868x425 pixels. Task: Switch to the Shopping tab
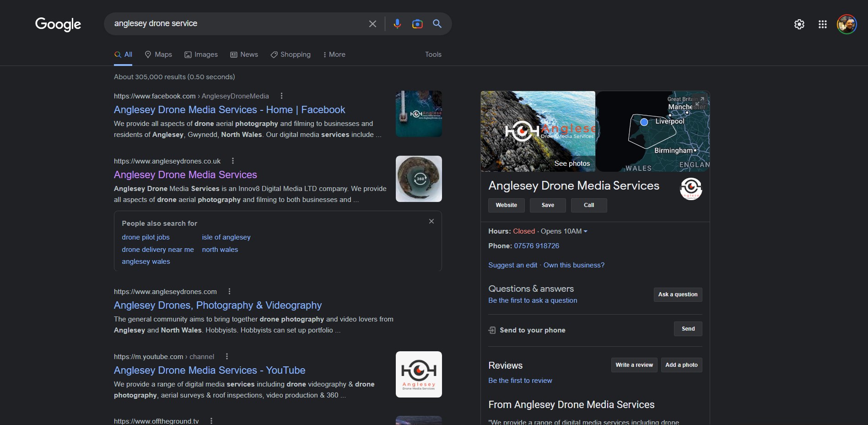point(290,54)
